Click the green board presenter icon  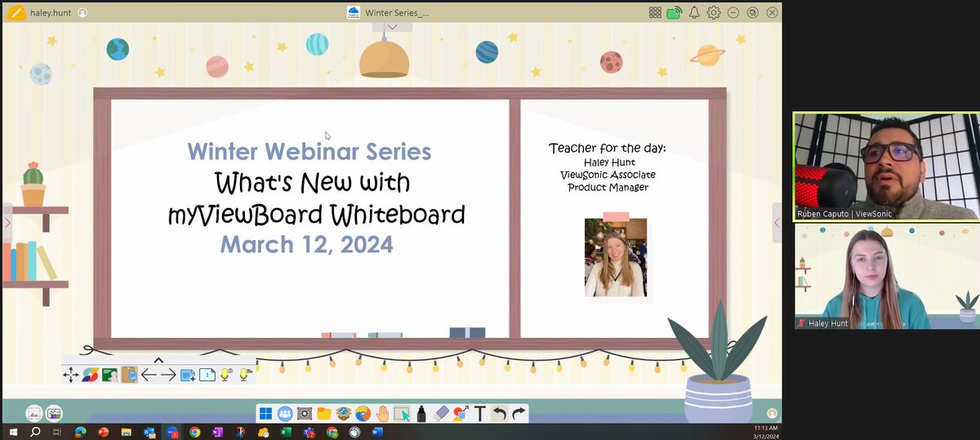(110, 375)
